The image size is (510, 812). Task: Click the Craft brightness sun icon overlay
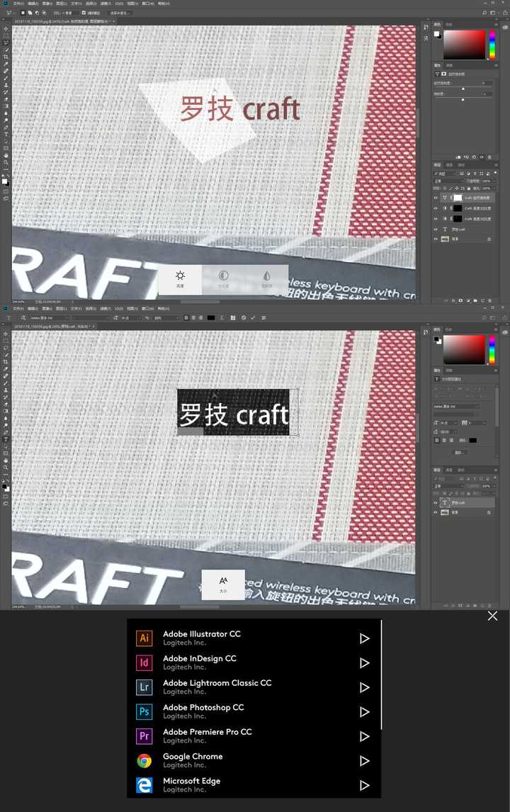tap(180, 276)
